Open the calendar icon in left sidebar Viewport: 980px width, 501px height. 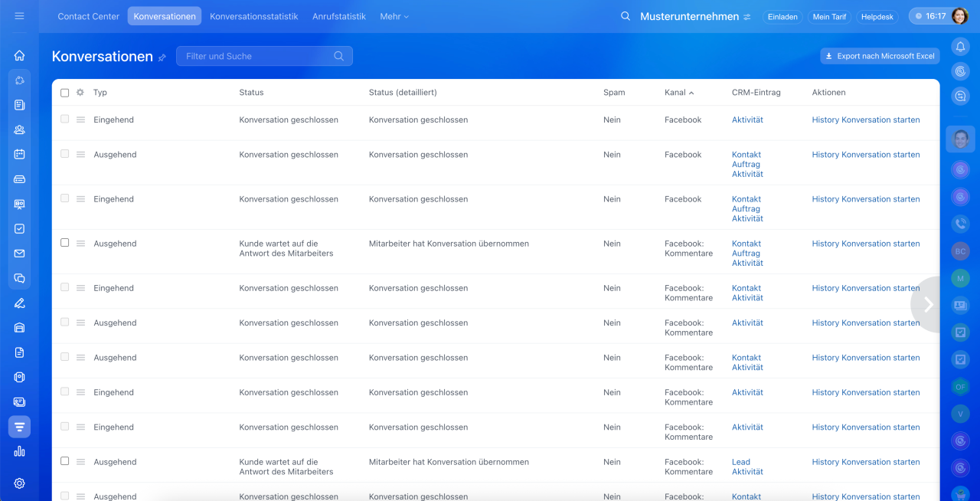point(19,154)
